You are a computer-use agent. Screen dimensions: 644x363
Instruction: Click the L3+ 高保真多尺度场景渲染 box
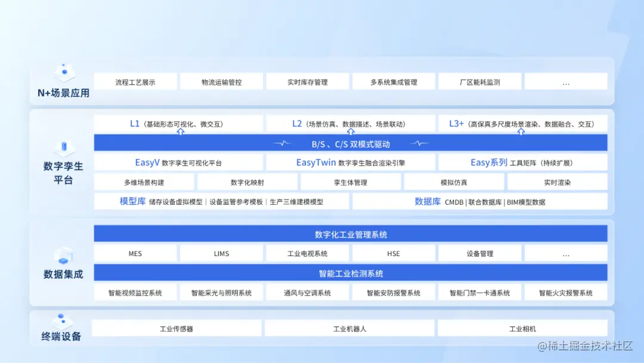point(523,124)
